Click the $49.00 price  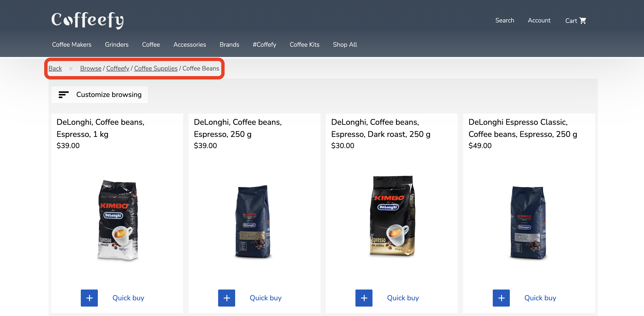(x=480, y=146)
